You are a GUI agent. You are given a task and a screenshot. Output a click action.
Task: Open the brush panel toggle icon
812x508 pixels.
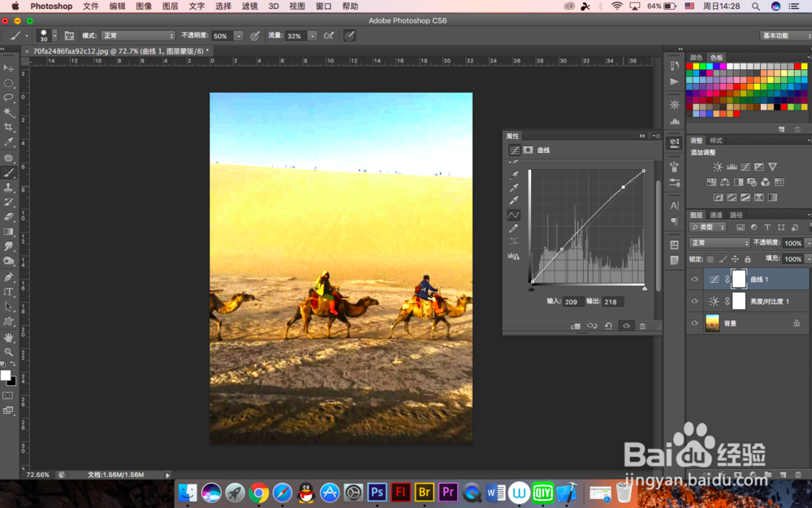coord(69,36)
